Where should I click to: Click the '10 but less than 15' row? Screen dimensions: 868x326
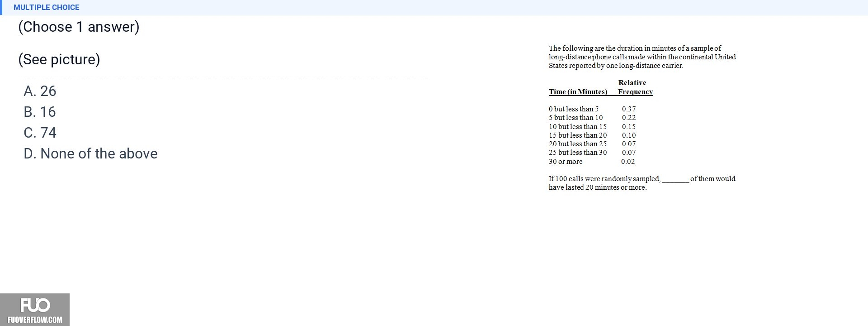592,126
